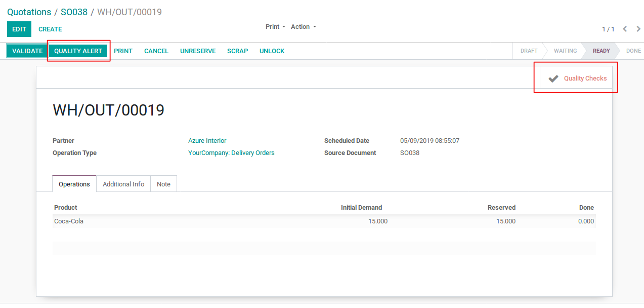Cancel the transfer
The width and height of the screenshot is (644, 308).
tap(156, 51)
